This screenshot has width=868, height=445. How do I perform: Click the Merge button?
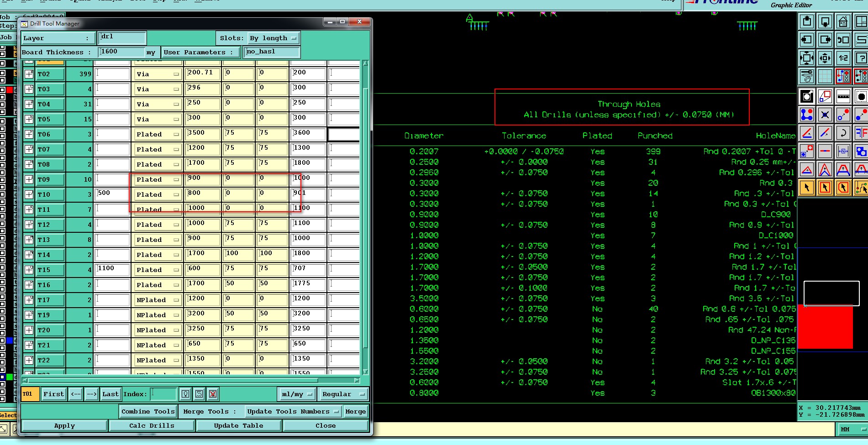[355, 411]
